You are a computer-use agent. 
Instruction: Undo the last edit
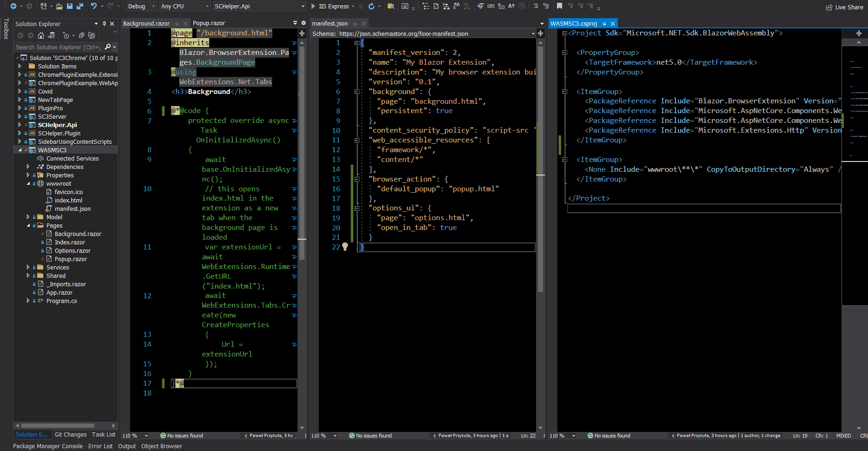pyautogui.click(x=94, y=6)
